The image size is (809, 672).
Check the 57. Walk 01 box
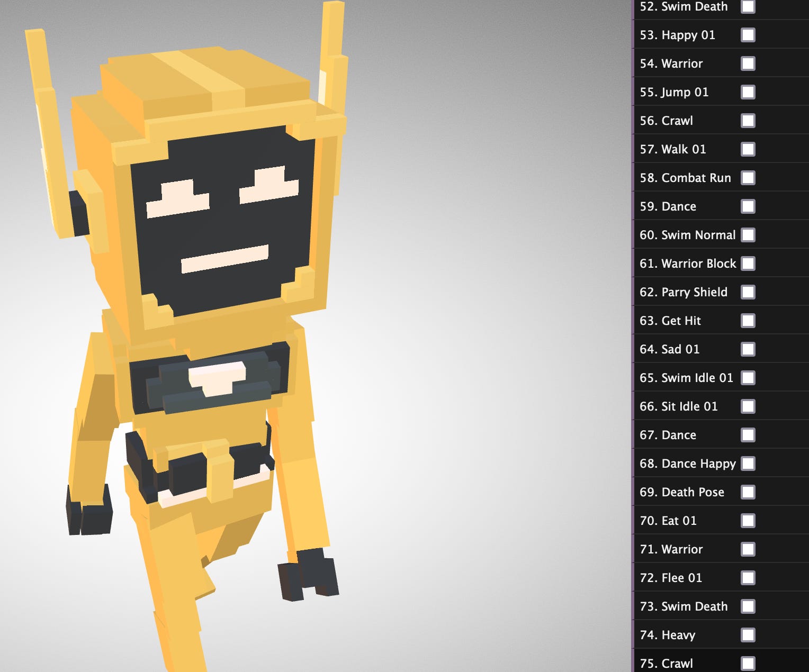pos(748,149)
